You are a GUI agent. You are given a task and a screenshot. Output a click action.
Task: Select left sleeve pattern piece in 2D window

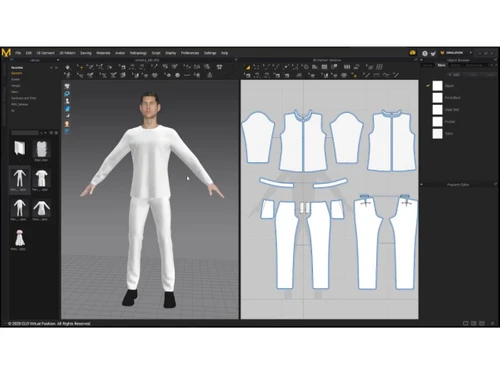click(x=258, y=138)
